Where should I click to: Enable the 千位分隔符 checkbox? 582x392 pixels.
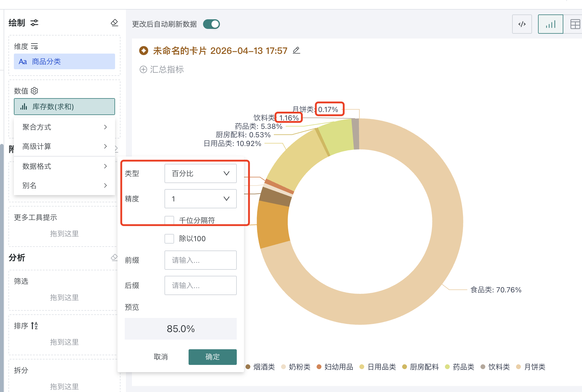tap(169, 220)
